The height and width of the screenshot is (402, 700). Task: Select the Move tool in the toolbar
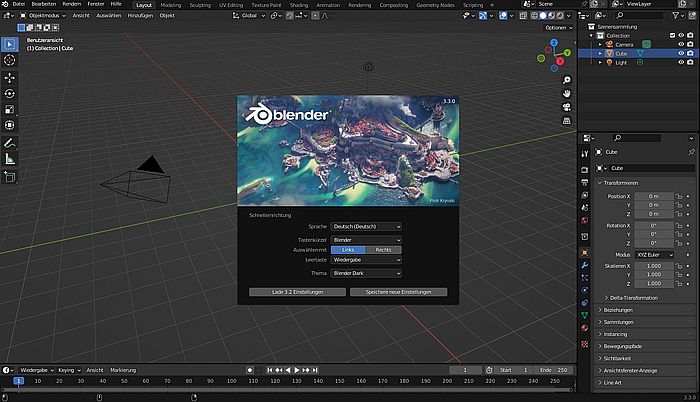coord(10,77)
